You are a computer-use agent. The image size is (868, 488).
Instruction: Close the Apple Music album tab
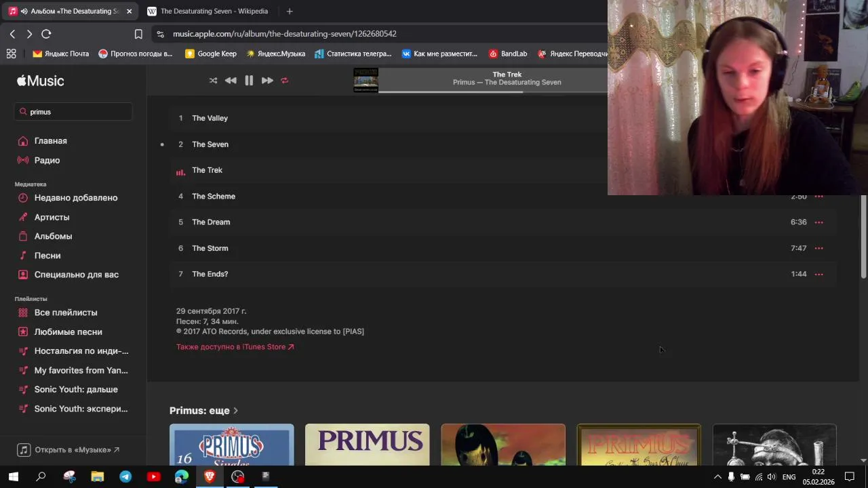(129, 11)
